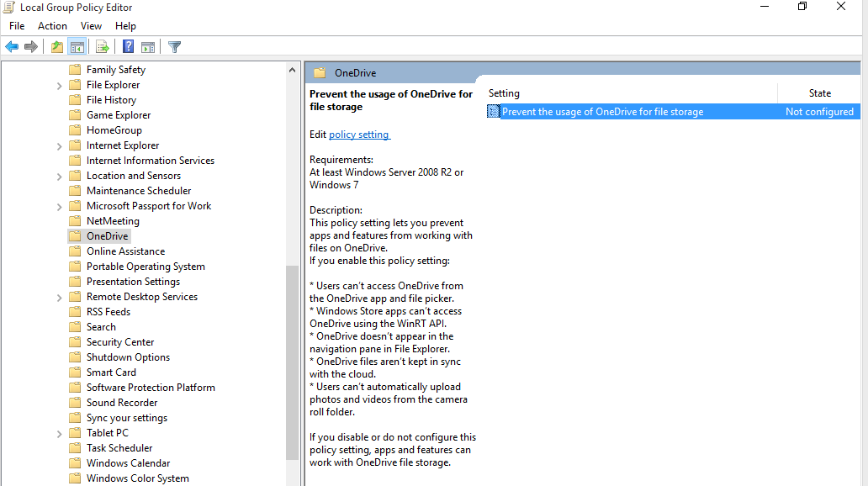The image size is (868, 486).
Task: Open the Action menu
Action: [x=52, y=26]
